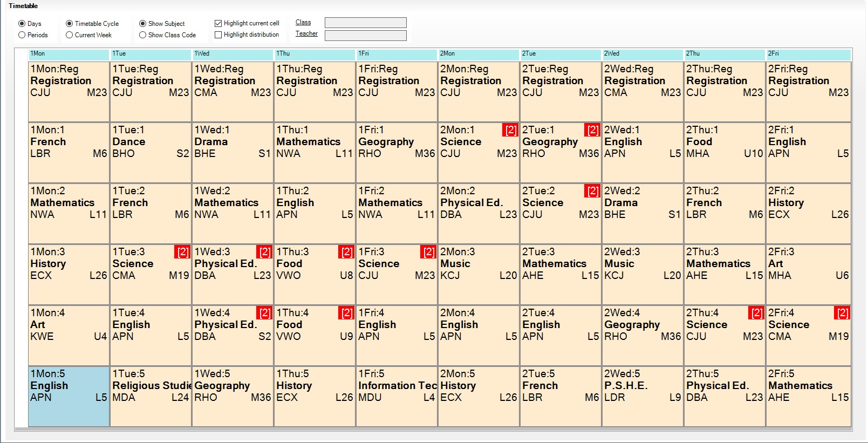The width and height of the screenshot is (868, 443).
Task: Click into the Class input field
Action: click(365, 23)
